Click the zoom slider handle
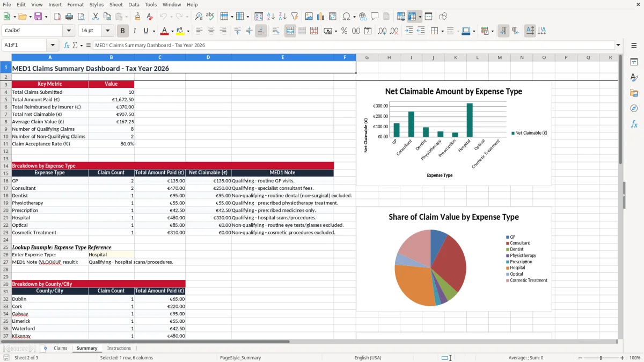The image size is (644, 362). coord(601,358)
